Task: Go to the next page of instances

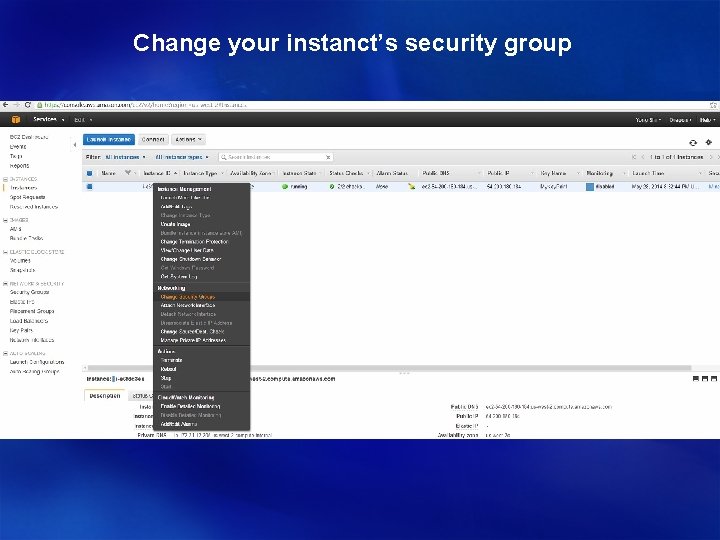Action: coord(711,157)
